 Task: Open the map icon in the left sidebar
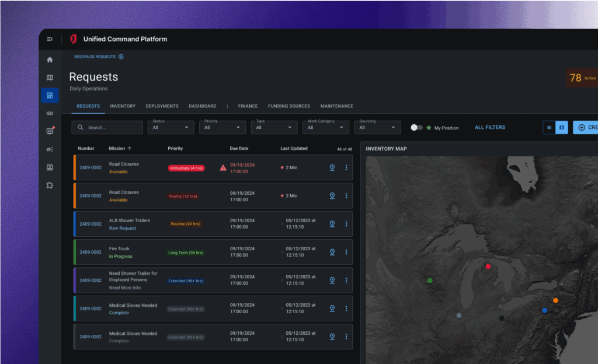(x=50, y=78)
